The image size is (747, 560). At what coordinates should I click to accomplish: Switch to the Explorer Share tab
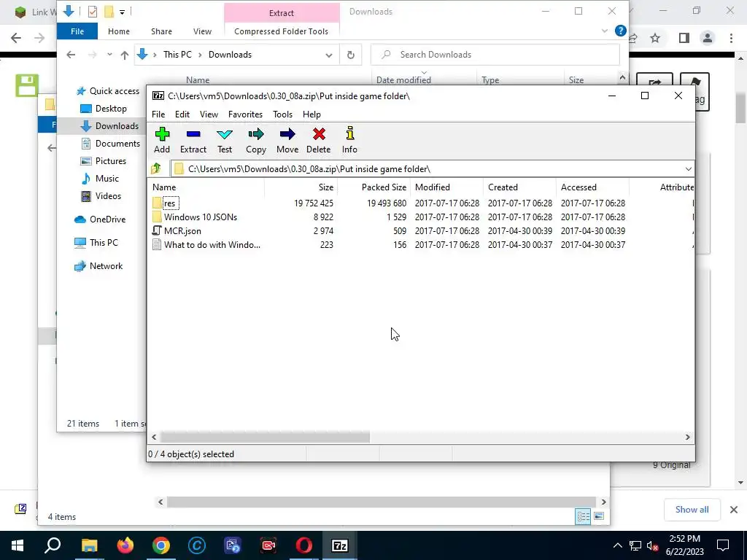click(161, 31)
